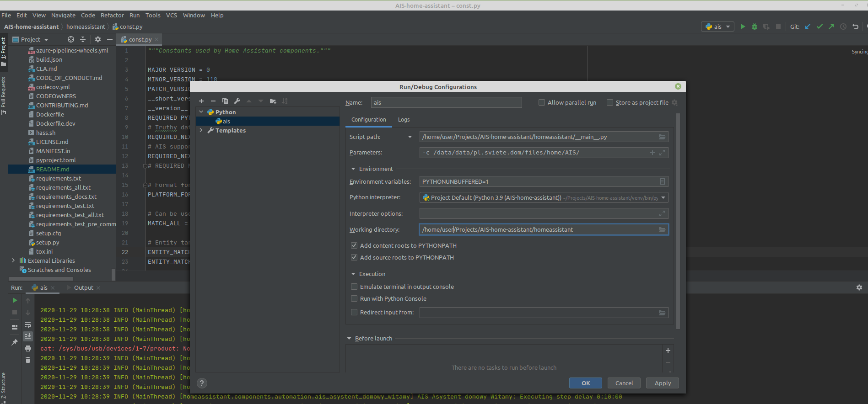
Task: Click homeassistant breadcrumb in navigation bar
Action: tap(86, 27)
